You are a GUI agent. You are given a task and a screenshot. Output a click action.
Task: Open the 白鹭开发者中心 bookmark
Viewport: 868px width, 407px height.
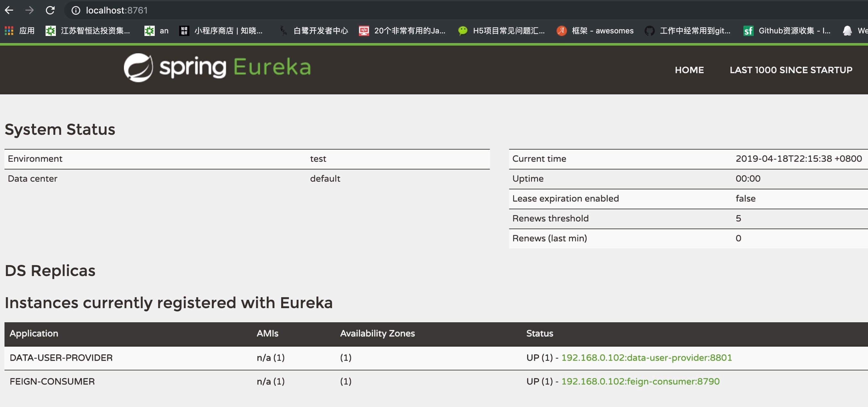click(x=314, y=31)
